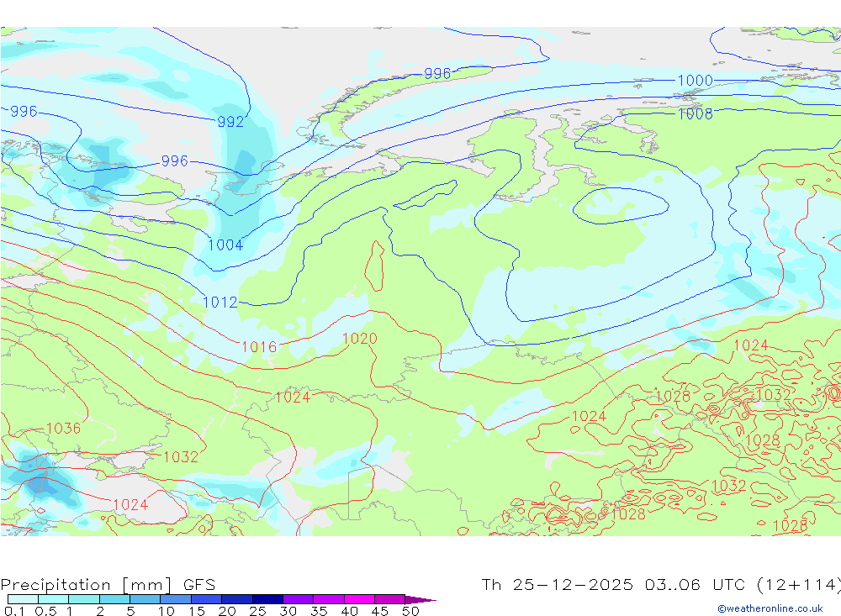Select the 10–15 mm blue legend swatch
The image size is (841, 616).
pos(176,599)
